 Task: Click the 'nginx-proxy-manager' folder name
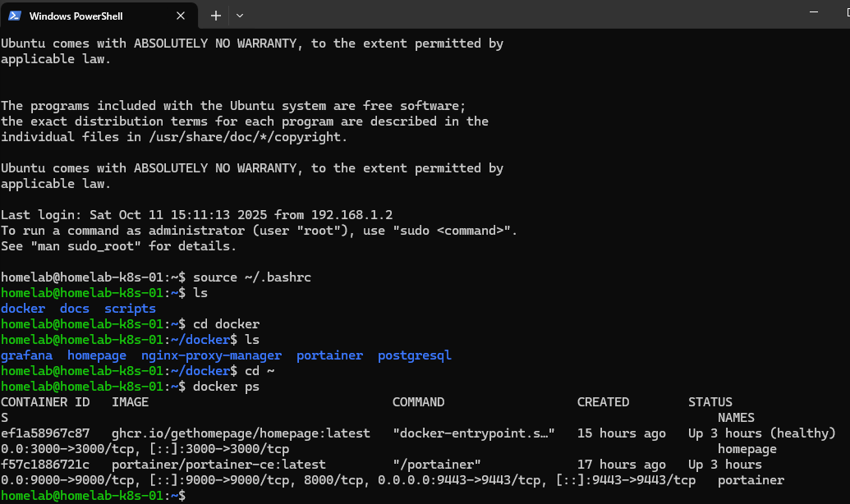(x=211, y=355)
